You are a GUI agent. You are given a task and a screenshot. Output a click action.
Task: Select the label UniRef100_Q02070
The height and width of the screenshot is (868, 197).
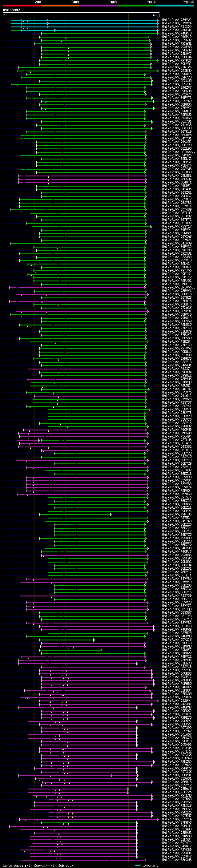pyautogui.click(x=177, y=94)
